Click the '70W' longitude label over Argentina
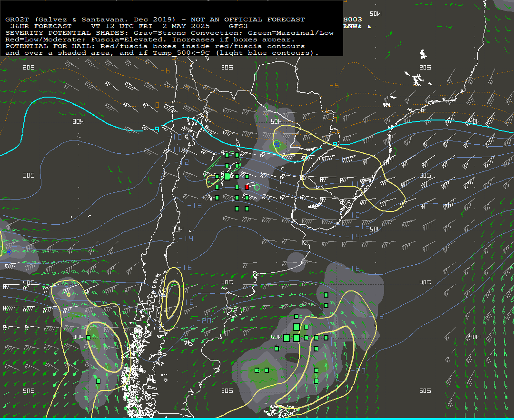The height and width of the screenshot is (420, 514). coord(178,229)
